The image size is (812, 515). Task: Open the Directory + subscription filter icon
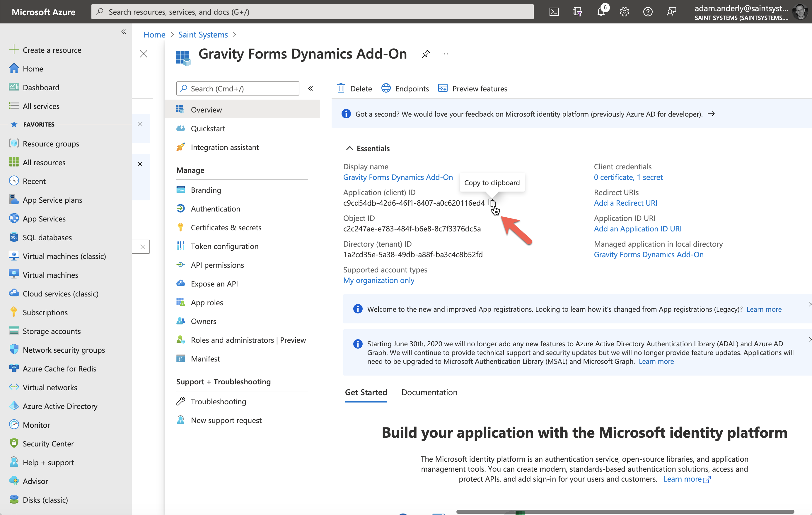tap(577, 12)
